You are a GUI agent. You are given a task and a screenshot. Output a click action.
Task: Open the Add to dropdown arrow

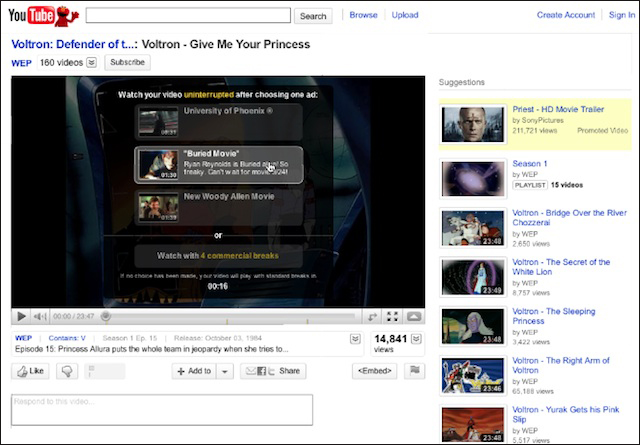pos(225,371)
